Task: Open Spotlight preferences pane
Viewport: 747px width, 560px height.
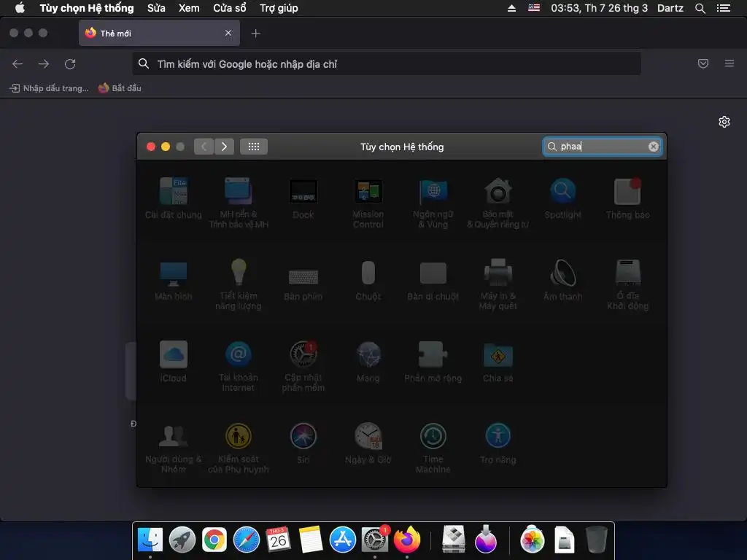Action: [x=562, y=198]
